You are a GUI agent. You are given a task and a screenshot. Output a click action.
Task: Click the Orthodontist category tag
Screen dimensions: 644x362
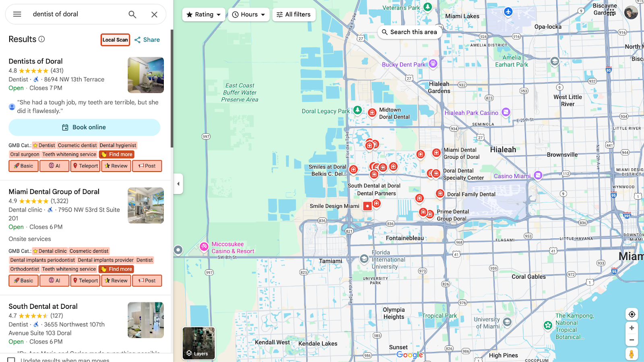[25, 269]
